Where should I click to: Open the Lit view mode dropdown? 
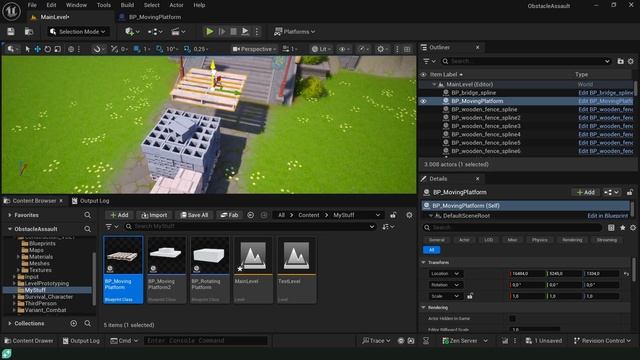[x=321, y=49]
